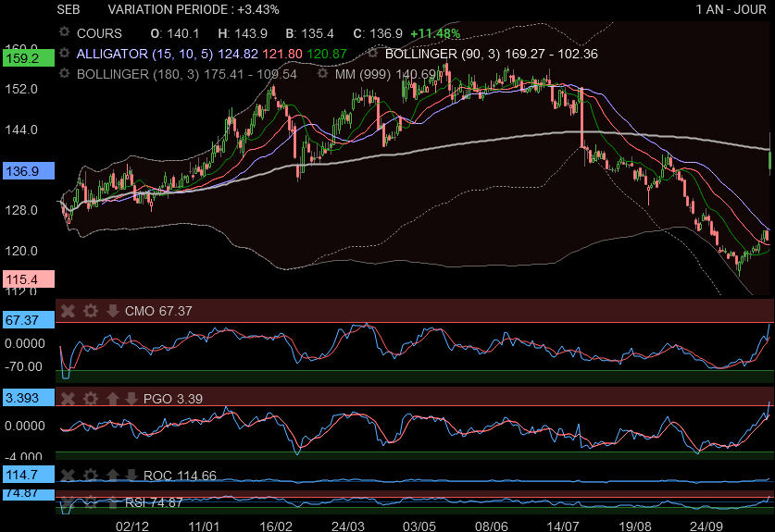Move the PGO panel down
Viewport: 775px width, 532px height.
[131, 399]
